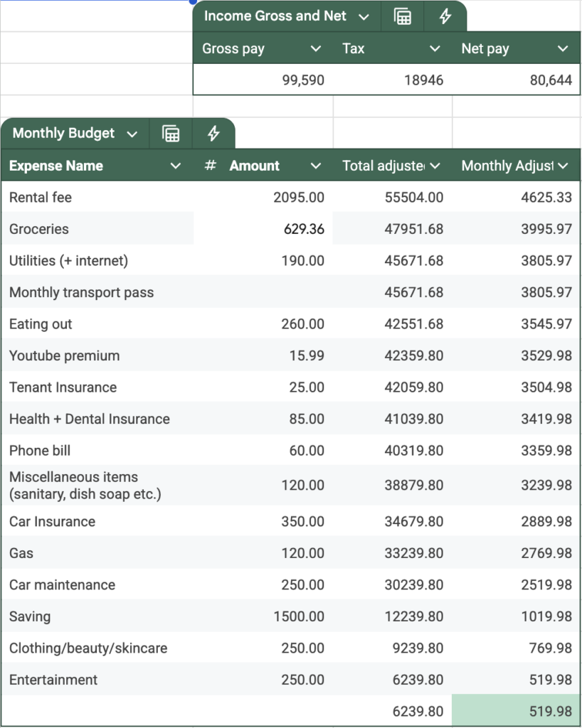Viewport: 582px width, 728px height.
Task: Open Expense Name column dropdown
Action: 175,166
